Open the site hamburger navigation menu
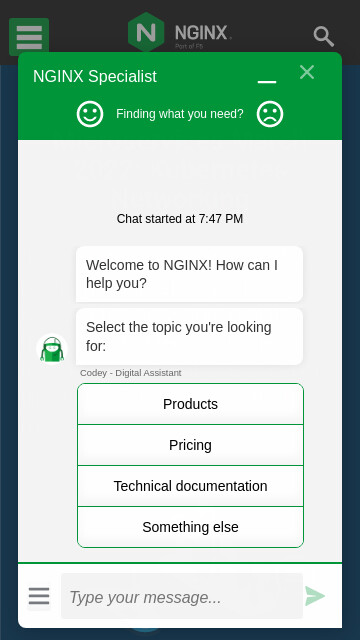The width and height of the screenshot is (360, 640). (x=29, y=37)
